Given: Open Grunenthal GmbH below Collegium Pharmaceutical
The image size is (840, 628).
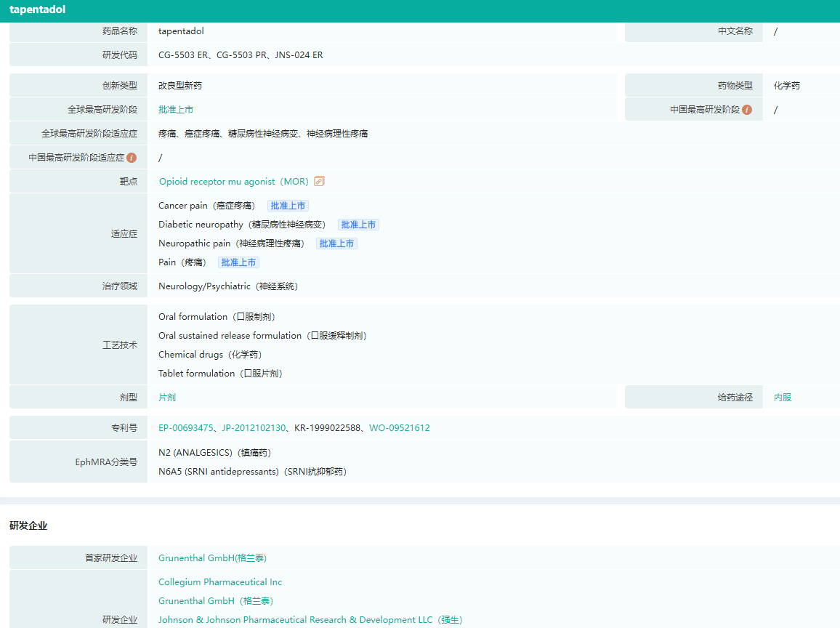Looking at the screenshot, I should point(216,601).
